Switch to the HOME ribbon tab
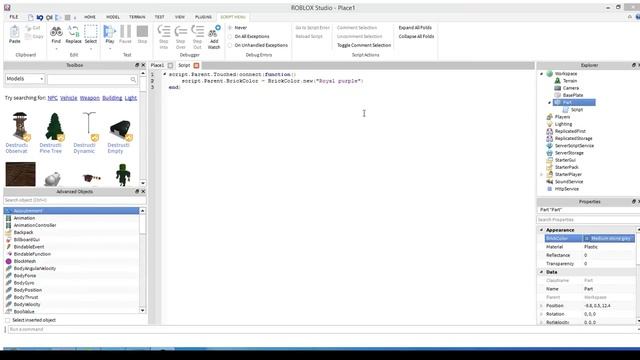The image size is (640, 360). click(x=90, y=17)
